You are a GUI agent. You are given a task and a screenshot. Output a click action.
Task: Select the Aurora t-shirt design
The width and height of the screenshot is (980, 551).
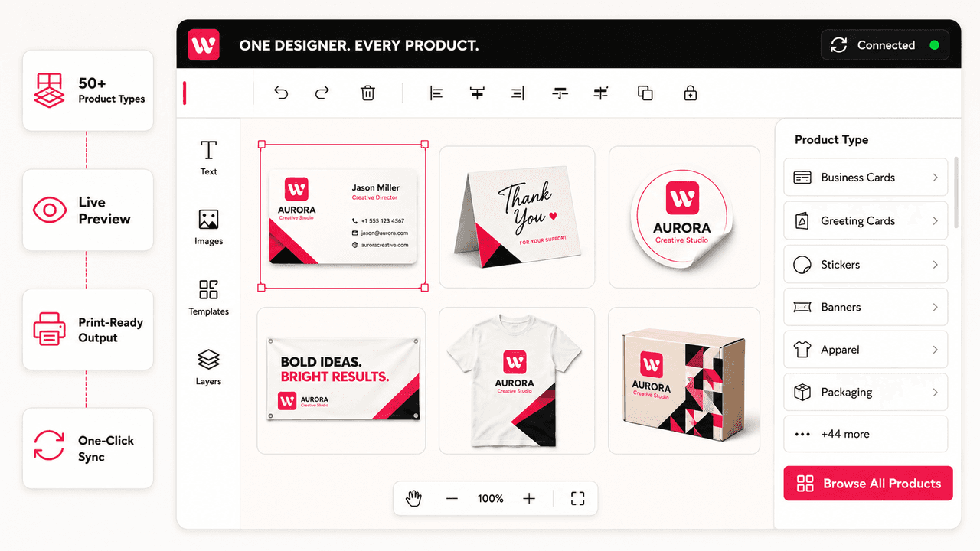(x=517, y=380)
